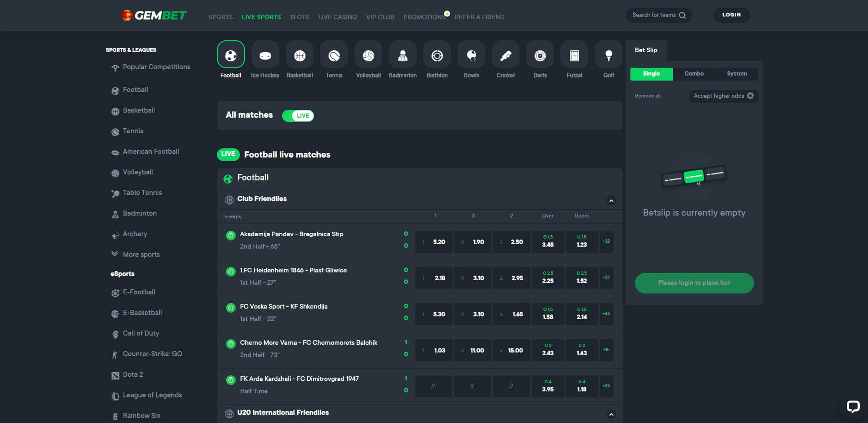Go to VIP CLUB page

pos(380,17)
